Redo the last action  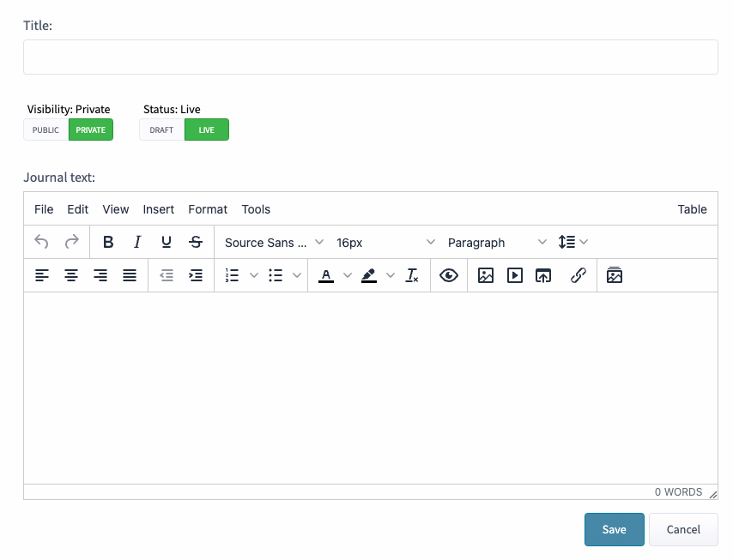coord(71,242)
